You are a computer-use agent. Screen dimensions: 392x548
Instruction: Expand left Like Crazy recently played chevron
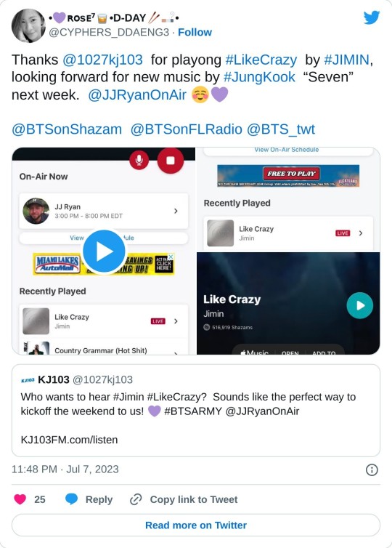[x=176, y=321]
